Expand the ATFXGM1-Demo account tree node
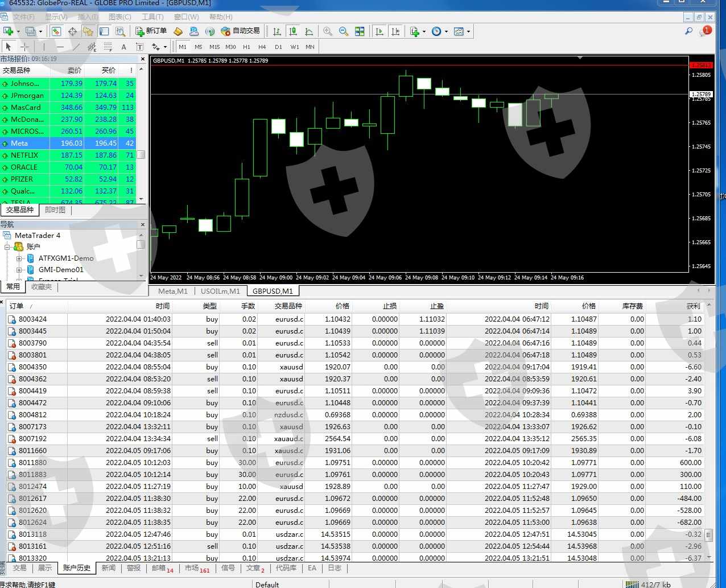The width and height of the screenshot is (726, 588). (19, 258)
